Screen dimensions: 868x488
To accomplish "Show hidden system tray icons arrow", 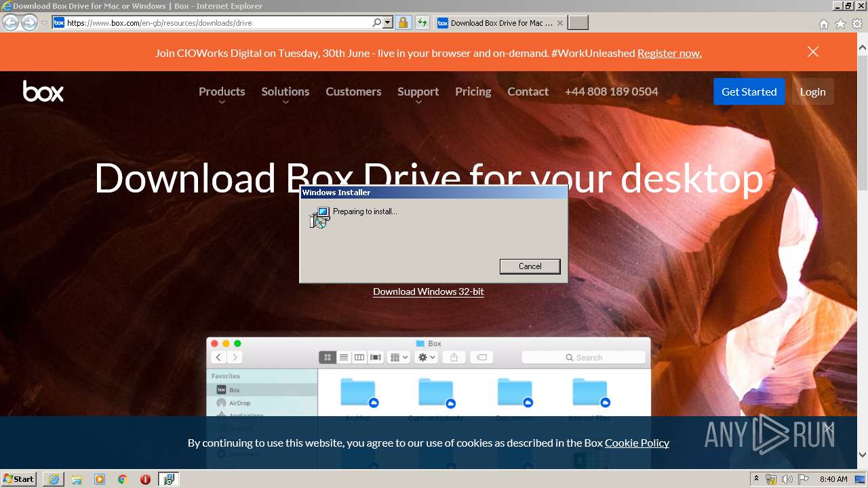I will [x=756, y=479].
